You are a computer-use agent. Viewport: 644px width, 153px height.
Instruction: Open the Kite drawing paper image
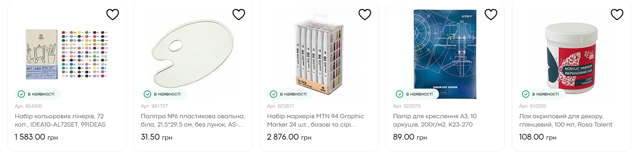(x=445, y=54)
